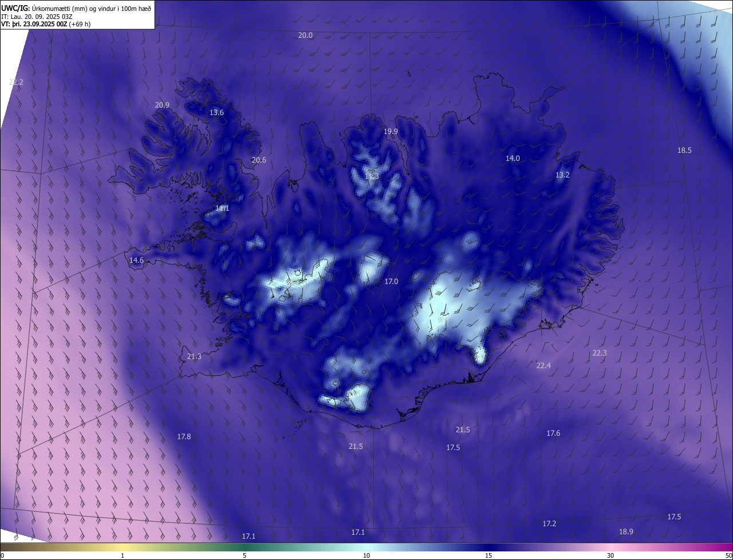
Task: Click the 18.9 value label
Action: (x=626, y=532)
